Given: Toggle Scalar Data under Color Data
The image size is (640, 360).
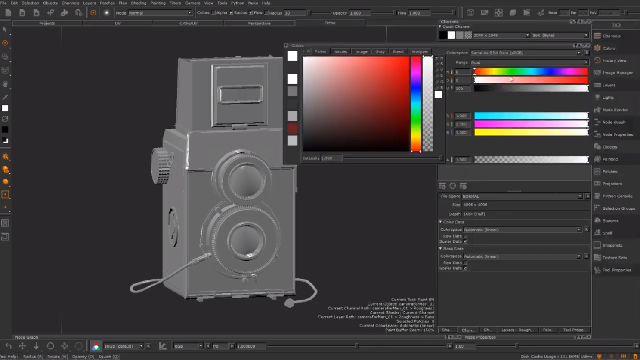Looking at the screenshot, I should click(465, 242).
